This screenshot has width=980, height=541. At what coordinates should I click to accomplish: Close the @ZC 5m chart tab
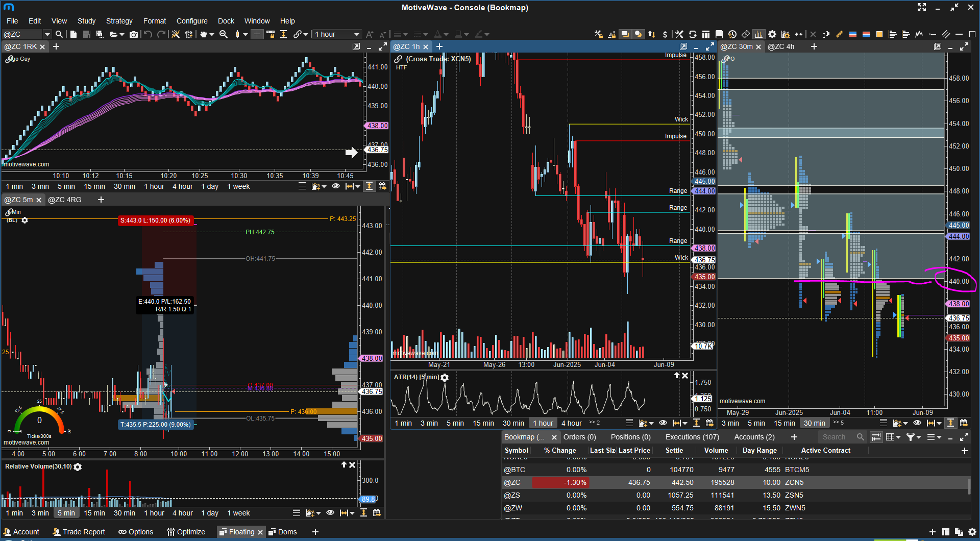tap(39, 200)
